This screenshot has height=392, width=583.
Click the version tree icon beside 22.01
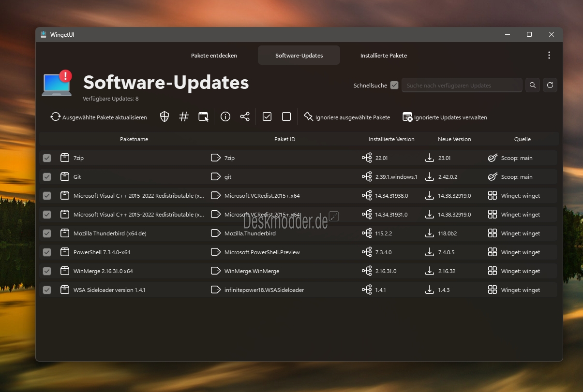click(367, 158)
